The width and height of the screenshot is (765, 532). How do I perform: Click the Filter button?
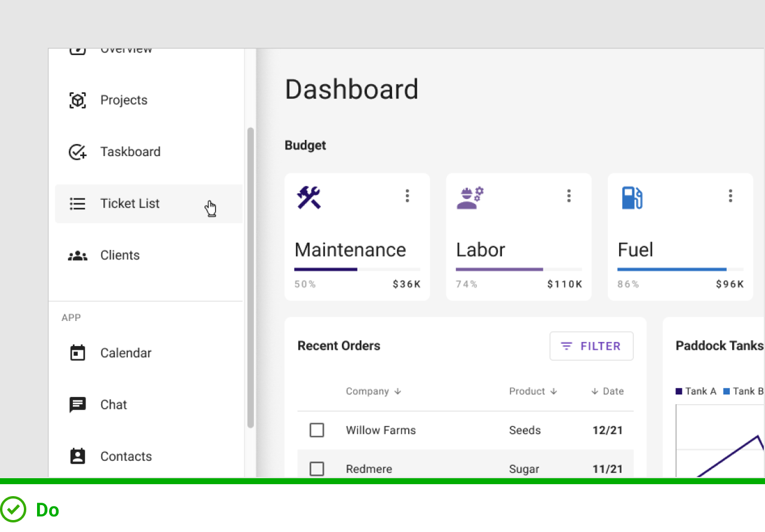click(591, 346)
